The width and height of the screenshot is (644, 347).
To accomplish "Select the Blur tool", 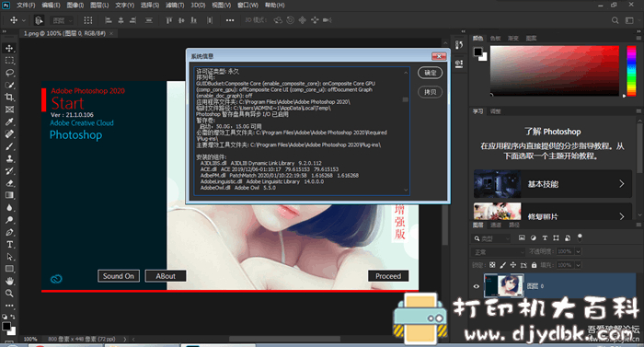I will pyautogui.click(x=9, y=208).
